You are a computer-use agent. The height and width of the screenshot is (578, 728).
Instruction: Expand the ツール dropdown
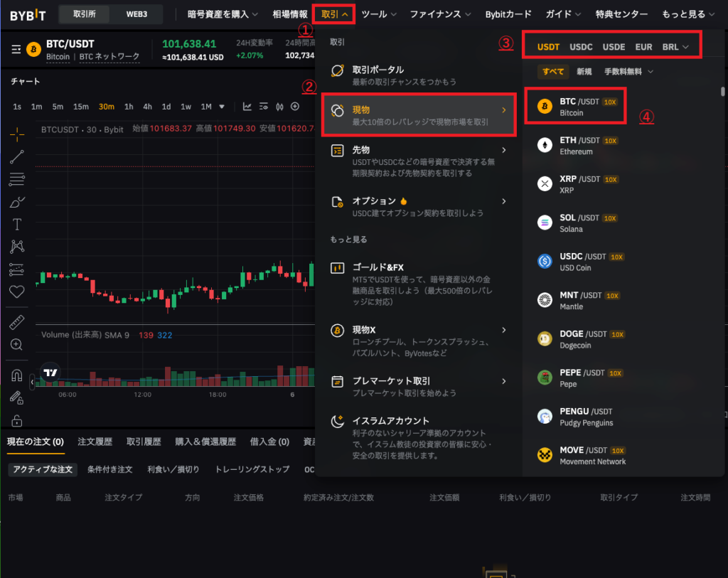(379, 14)
